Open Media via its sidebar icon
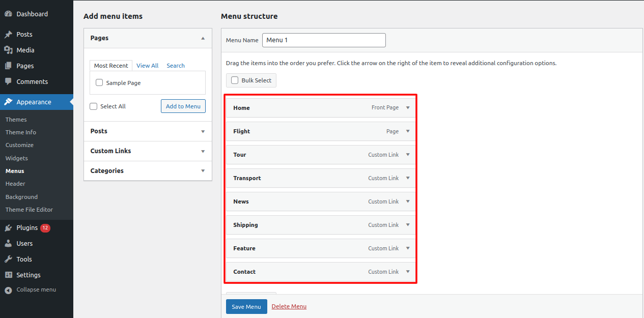 click(8, 50)
